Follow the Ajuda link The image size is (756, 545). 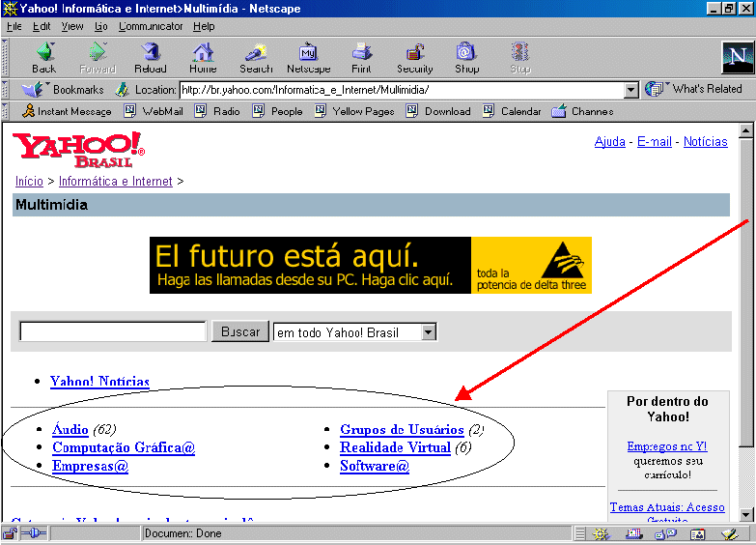[610, 141]
